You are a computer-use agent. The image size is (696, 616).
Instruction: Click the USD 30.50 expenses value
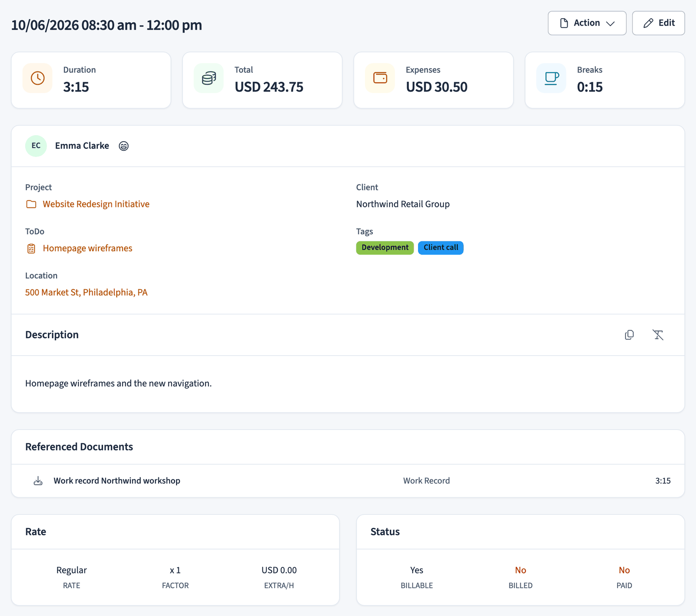pyautogui.click(x=437, y=87)
